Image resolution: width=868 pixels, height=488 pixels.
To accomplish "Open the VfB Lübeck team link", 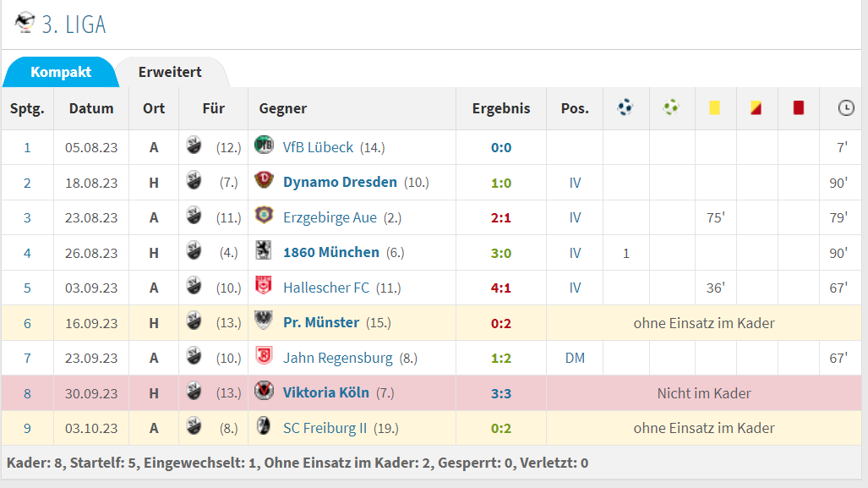I will (318, 147).
